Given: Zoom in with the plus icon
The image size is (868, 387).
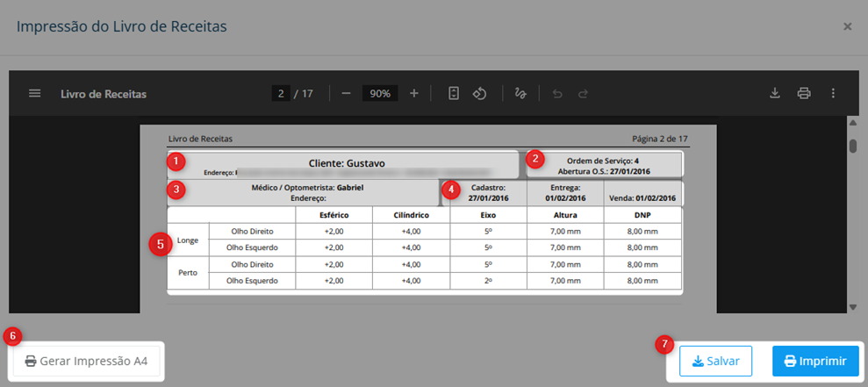Looking at the screenshot, I should coord(414,94).
